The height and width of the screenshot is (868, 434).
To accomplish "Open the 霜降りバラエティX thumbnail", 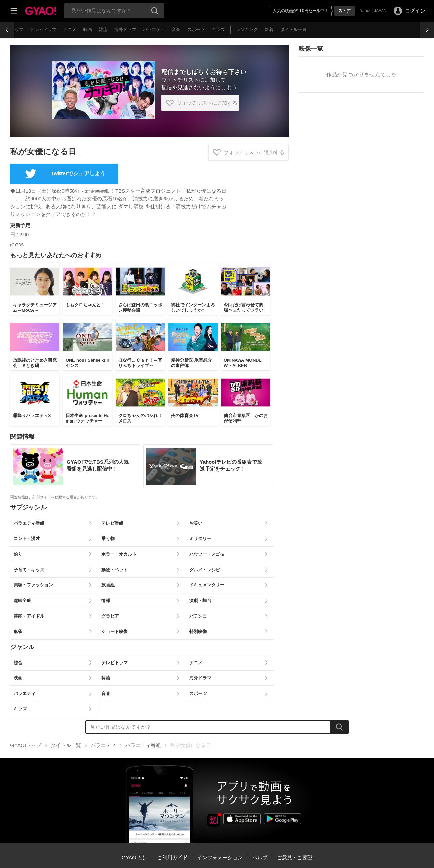I will tap(35, 392).
